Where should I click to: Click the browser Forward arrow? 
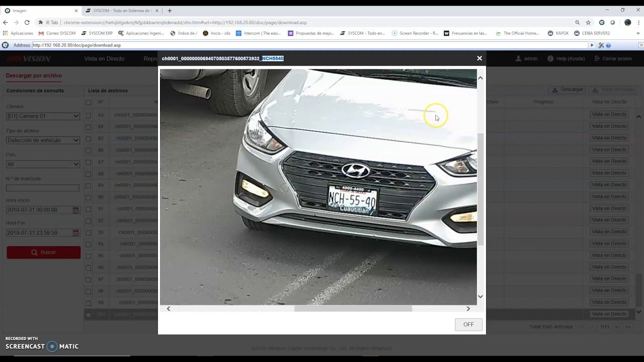tap(16, 23)
